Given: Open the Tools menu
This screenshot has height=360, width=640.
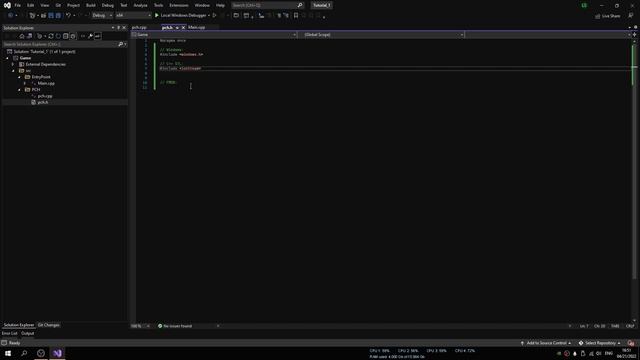Looking at the screenshot, I should click(158, 5).
